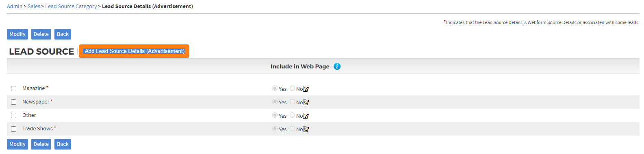
Task: Click the top Back button
Action: 63,34
